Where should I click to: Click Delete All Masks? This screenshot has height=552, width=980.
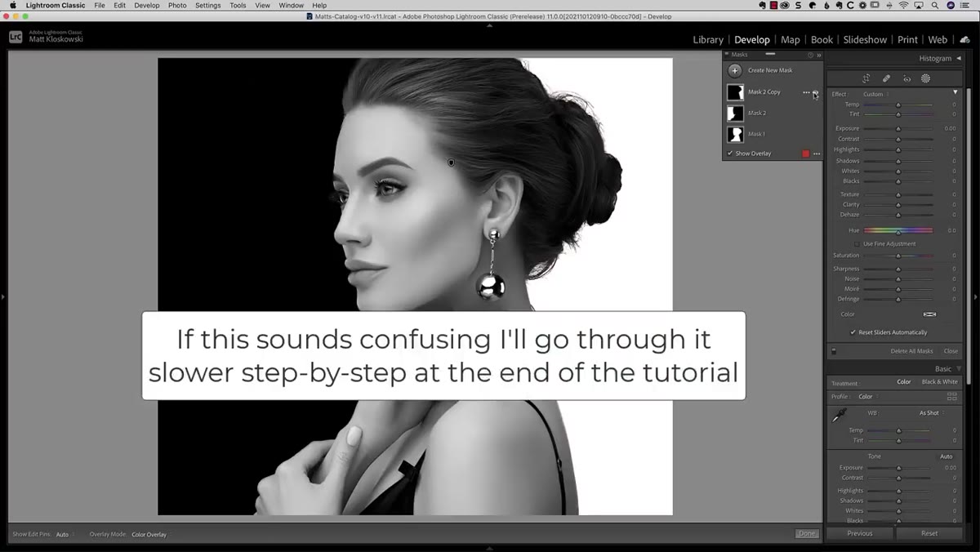click(911, 351)
